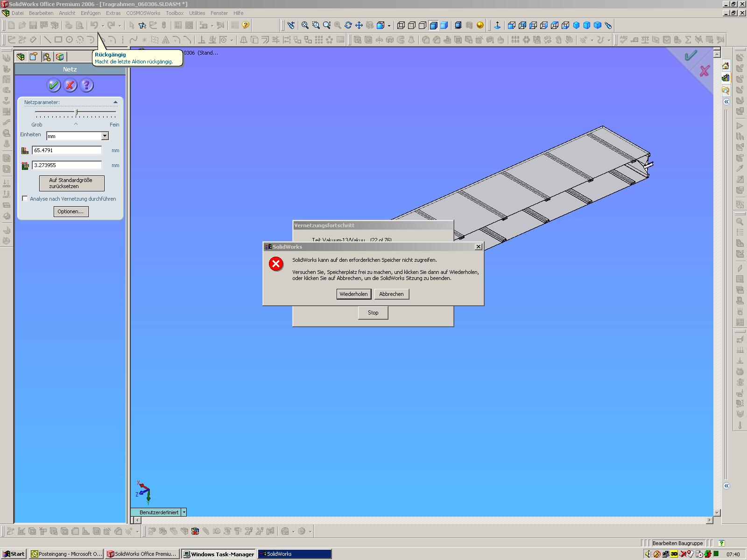Click the selection filter toolbar icon
Viewport: 747px width, 560px height.
point(142,25)
